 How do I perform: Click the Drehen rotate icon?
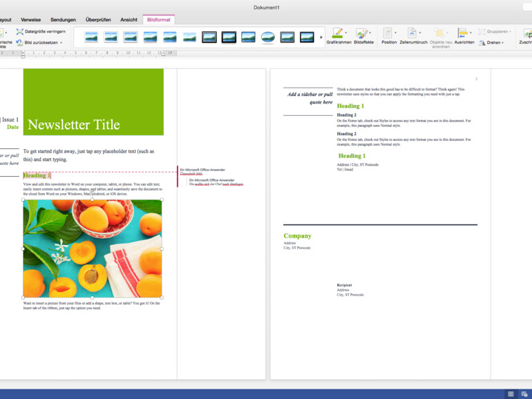pos(482,43)
